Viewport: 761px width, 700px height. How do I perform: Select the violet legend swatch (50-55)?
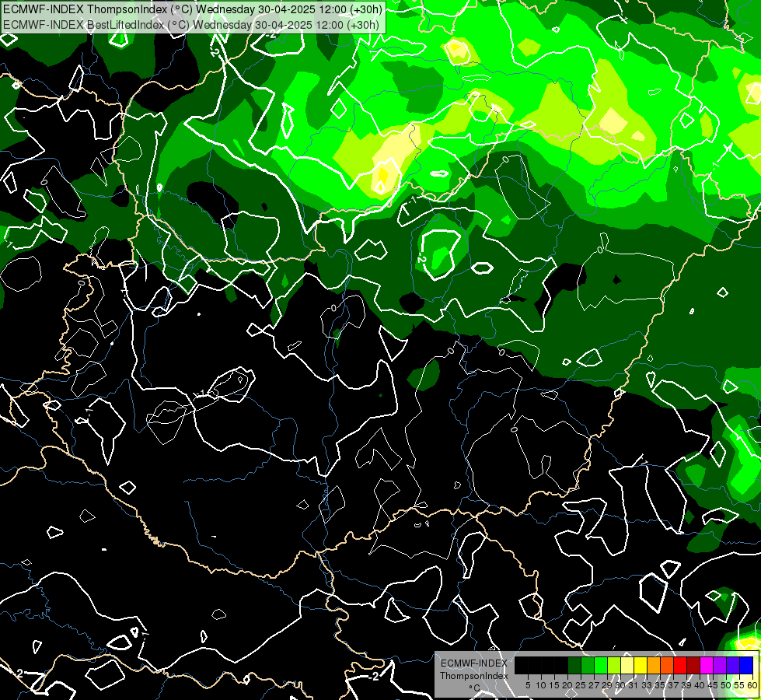click(x=733, y=665)
